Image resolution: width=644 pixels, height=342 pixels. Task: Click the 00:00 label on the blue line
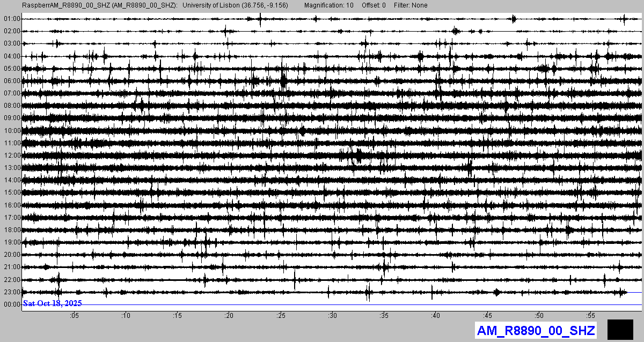click(x=11, y=304)
